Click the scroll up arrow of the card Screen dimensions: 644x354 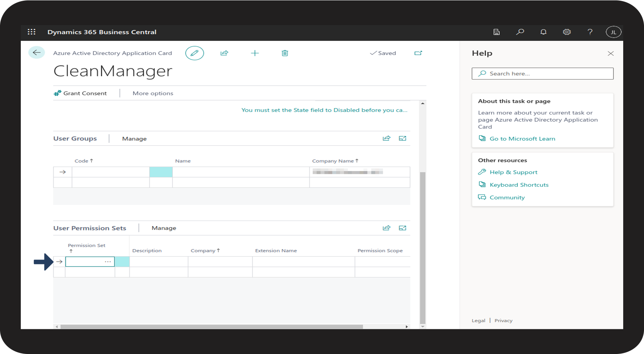(x=423, y=104)
